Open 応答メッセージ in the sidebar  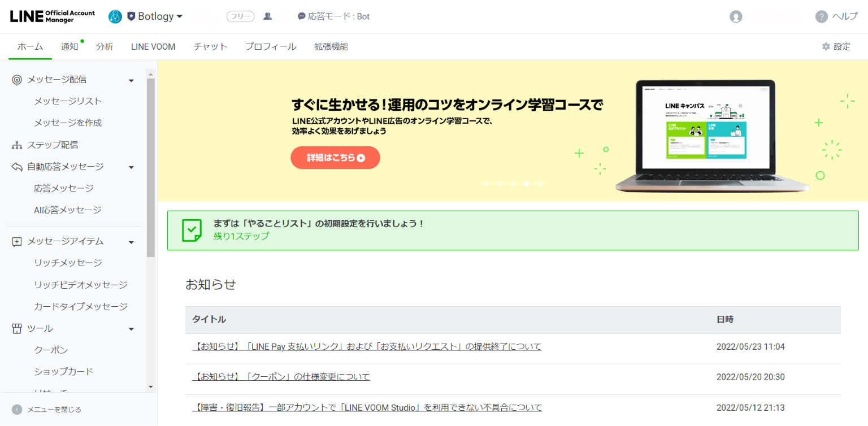(x=64, y=188)
